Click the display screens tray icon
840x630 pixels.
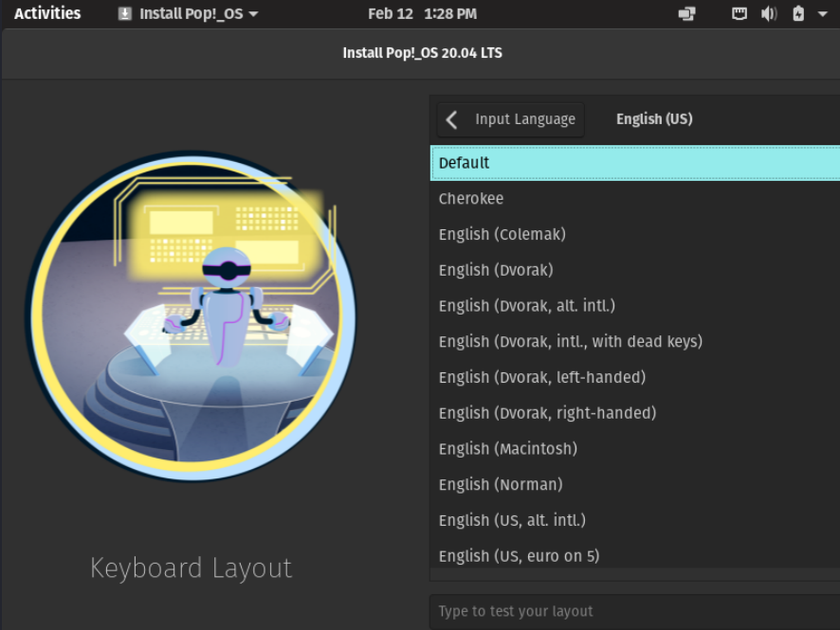[x=686, y=14]
